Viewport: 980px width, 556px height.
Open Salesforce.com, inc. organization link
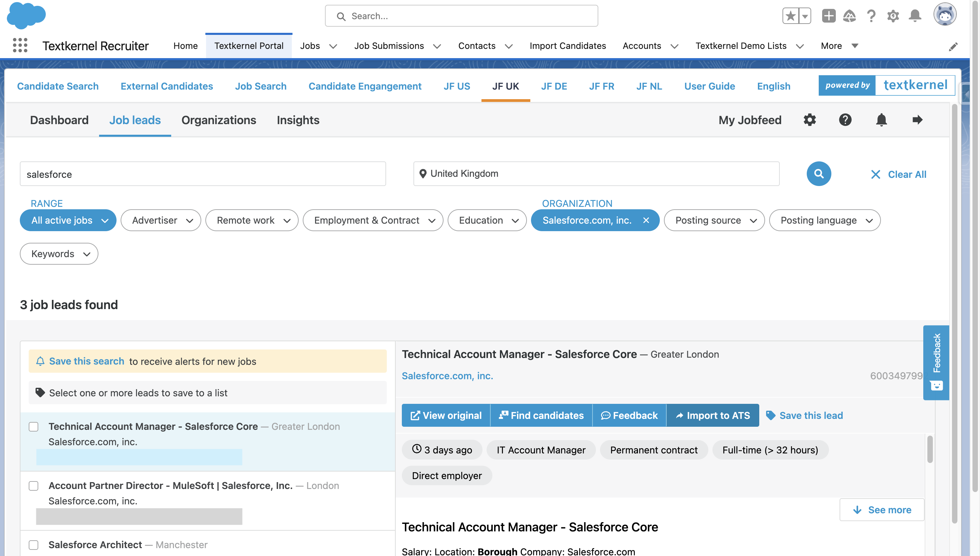[x=447, y=376]
